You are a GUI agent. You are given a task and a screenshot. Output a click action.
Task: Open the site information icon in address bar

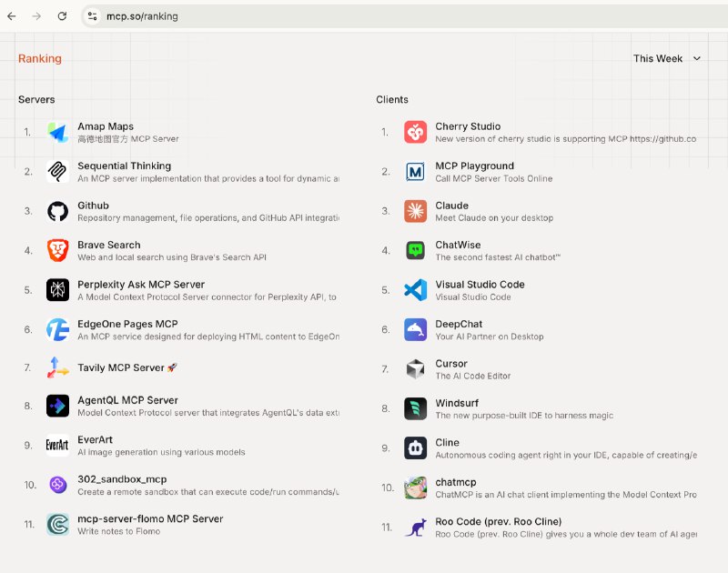93,16
